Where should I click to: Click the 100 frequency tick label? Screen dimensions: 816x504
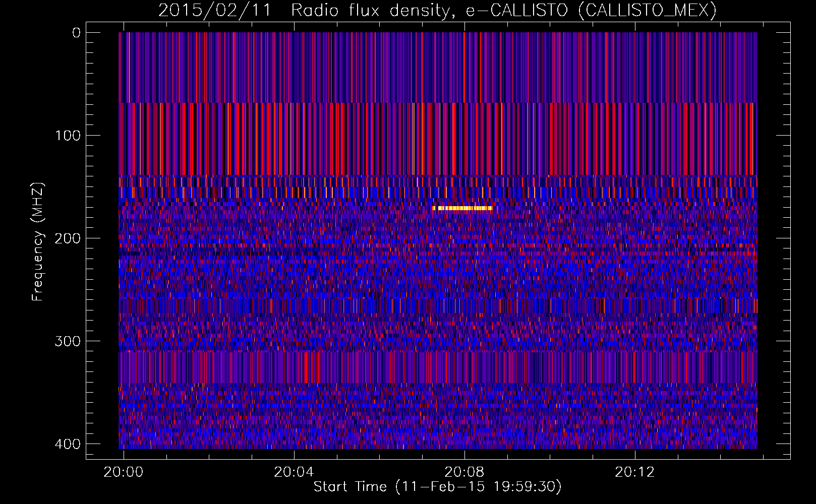[x=68, y=136]
